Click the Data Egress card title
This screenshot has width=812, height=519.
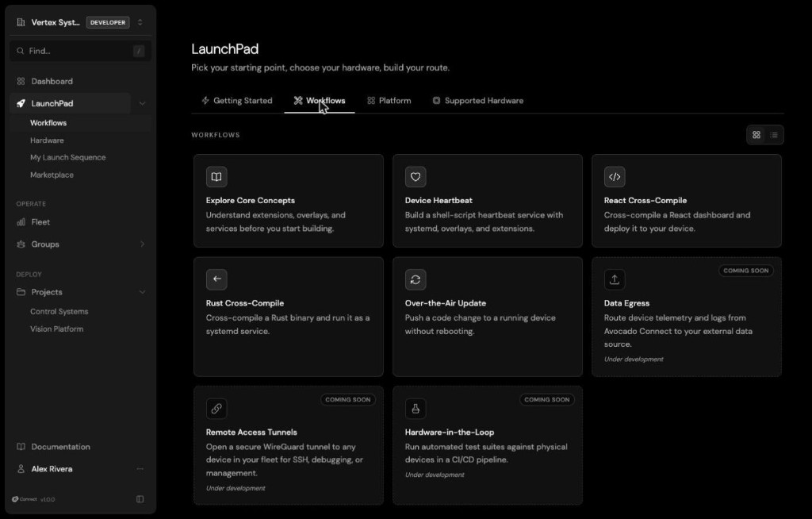pos(626,303)
